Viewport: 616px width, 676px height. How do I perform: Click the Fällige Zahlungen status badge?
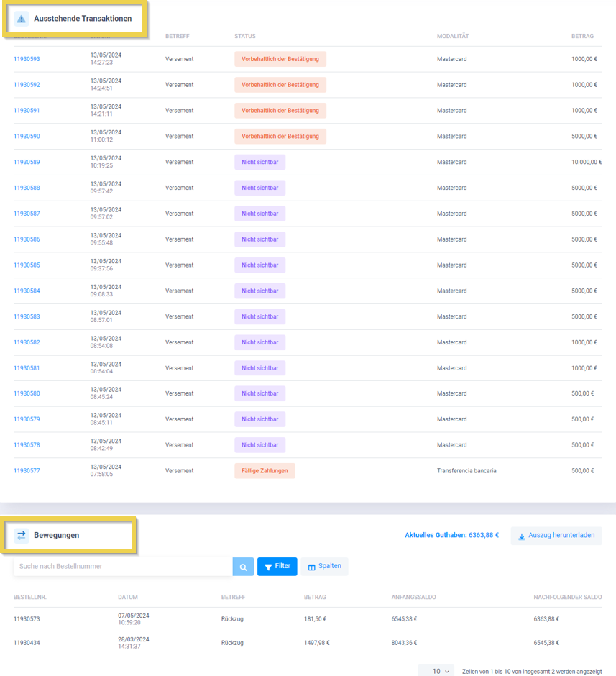[x=265, y=471]
